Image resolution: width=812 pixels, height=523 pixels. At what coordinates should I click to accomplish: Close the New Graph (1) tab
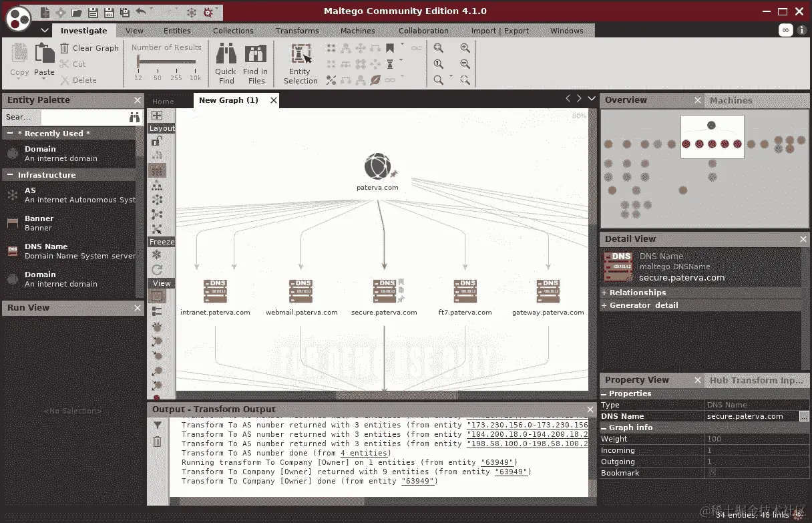[273, 100]
